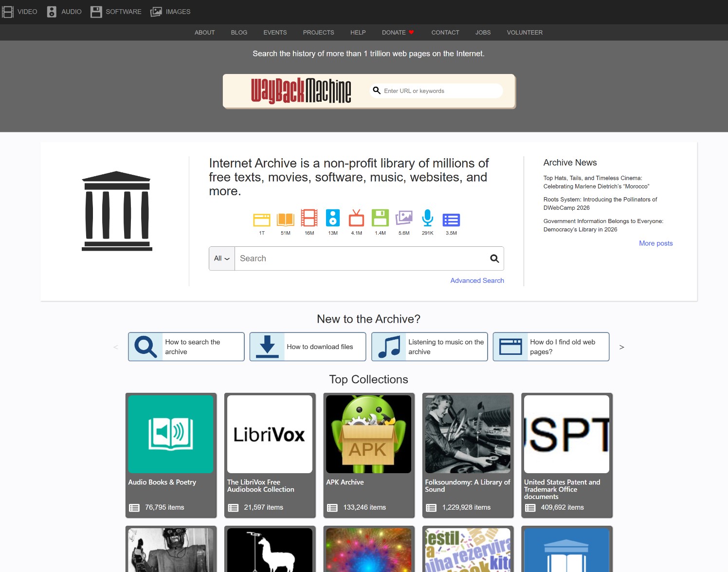Open the web pages icon labeled 1T
The width and height of the screenshot is (728, 572).
tap(262, 220)
